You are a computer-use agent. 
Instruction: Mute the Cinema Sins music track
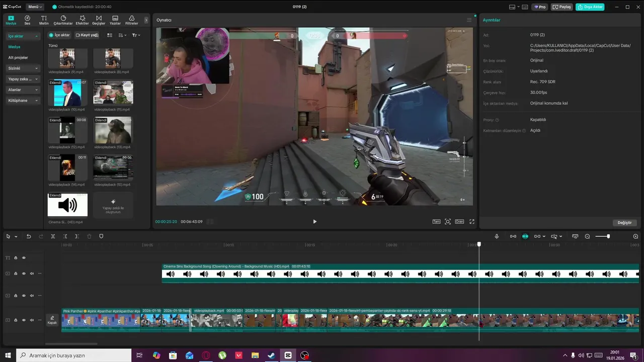coord(32,274)
